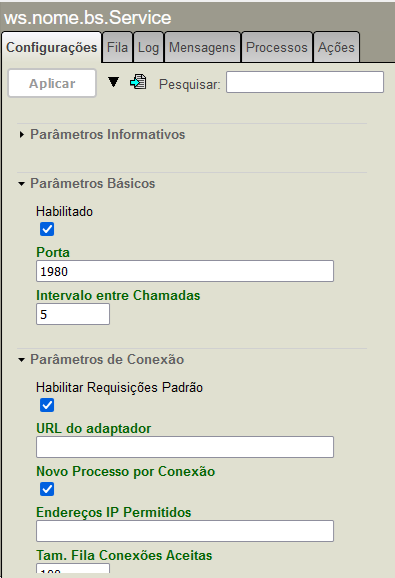395x578 pixels.
Task: Select the Ações tab
Action: coord(336,47)
